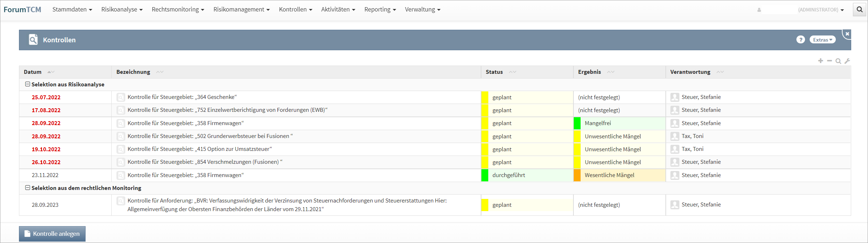Collapse "Selektion aus dem rechtlichen Monitoring" group
The image size is (868, 243).
point(28,188)
